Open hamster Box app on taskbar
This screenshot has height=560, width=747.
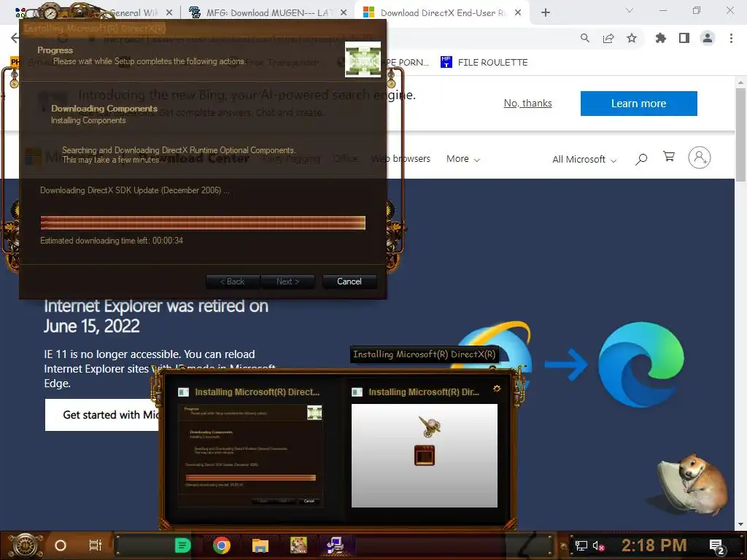pyautogui.click(x=298, y=545)
